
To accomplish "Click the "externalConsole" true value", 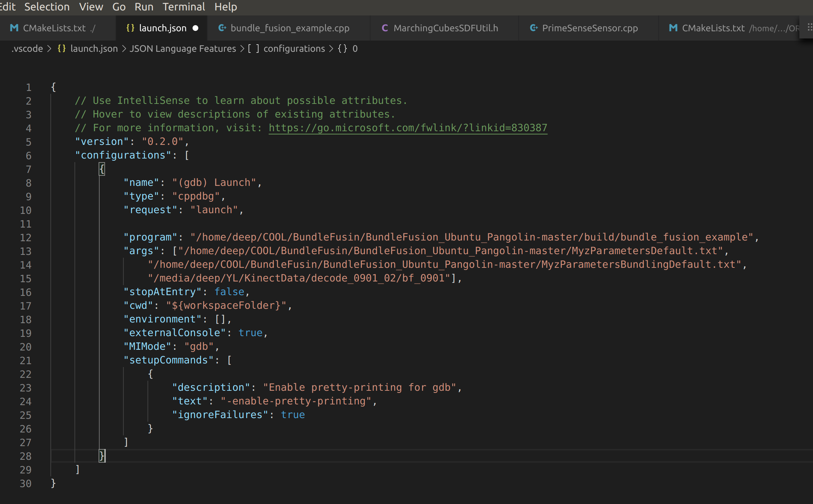I will pos(250,333).
